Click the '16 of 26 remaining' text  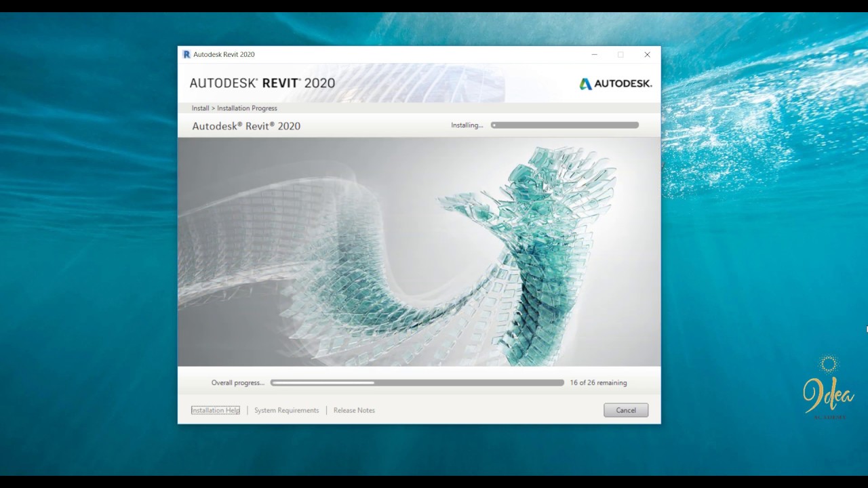(x=598, y=383)
